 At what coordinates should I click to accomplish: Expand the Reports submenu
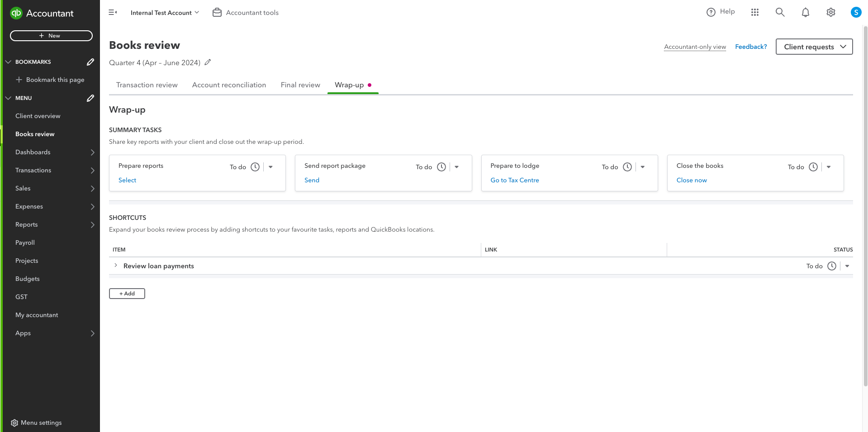point(92,225)
